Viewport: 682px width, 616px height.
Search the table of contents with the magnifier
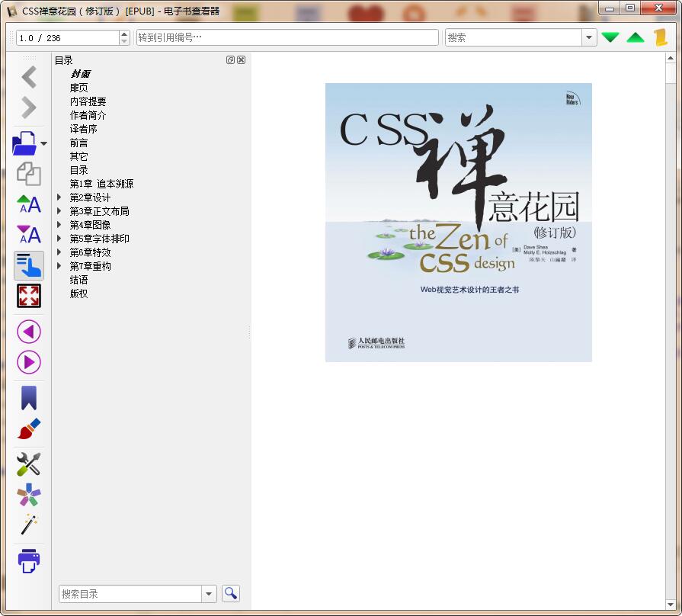[x=231, y=593]
